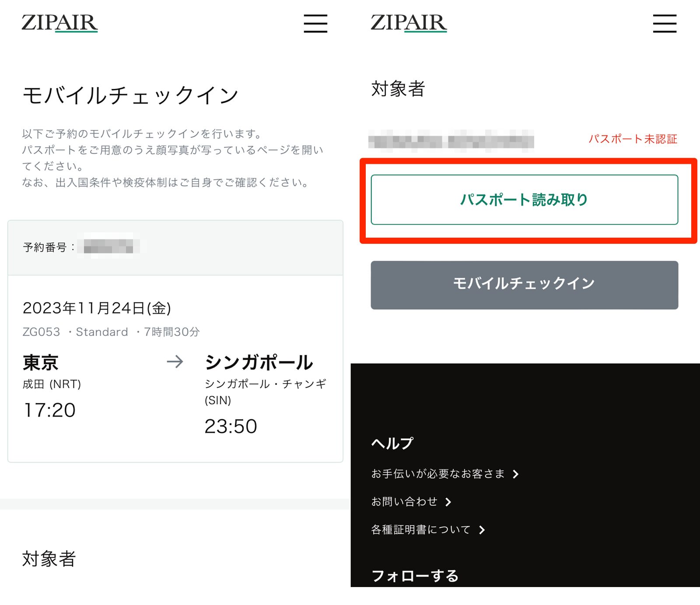Click the パスポート未認証 red status text

point(633,139)
